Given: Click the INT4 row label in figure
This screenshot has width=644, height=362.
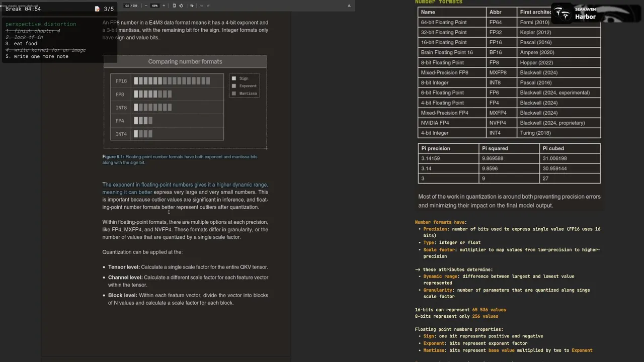Looking at the screenshot, I should pyautogui.click(x=121, y=134).
